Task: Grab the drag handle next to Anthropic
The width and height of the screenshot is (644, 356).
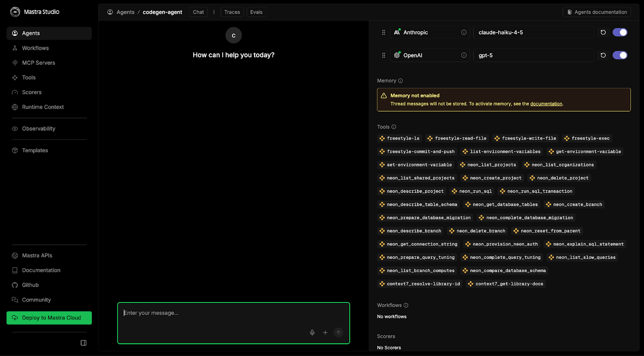Action: 383,32
